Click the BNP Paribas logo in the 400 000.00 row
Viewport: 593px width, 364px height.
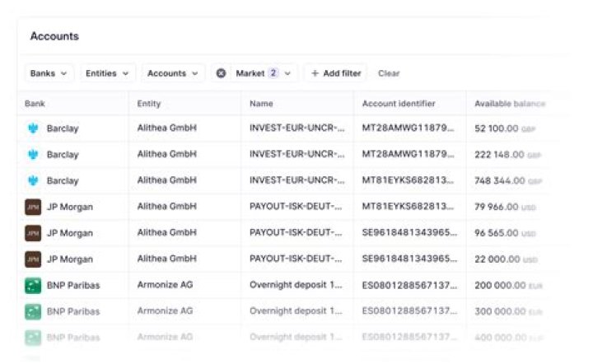coord(33,338)
